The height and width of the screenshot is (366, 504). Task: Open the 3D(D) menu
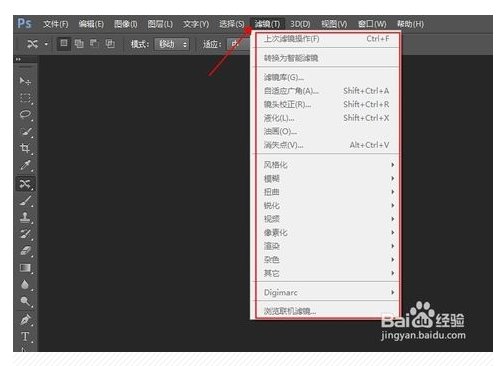[300, 24]
